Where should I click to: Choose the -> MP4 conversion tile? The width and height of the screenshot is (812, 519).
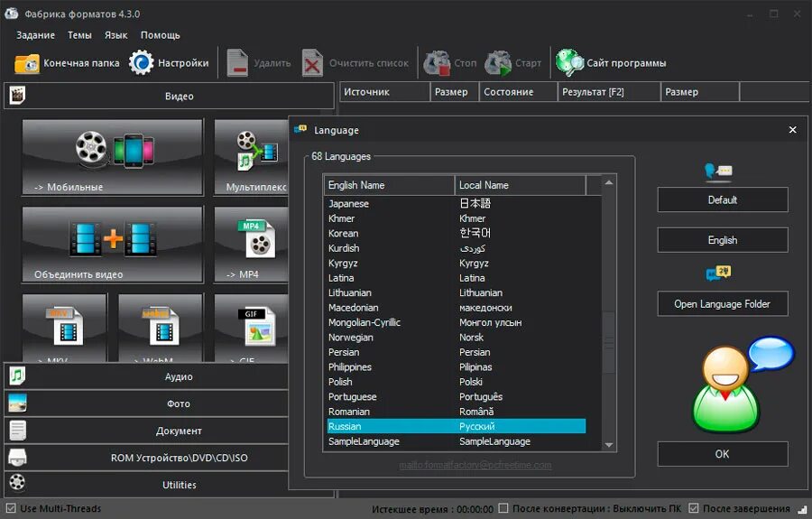(251, 245)
